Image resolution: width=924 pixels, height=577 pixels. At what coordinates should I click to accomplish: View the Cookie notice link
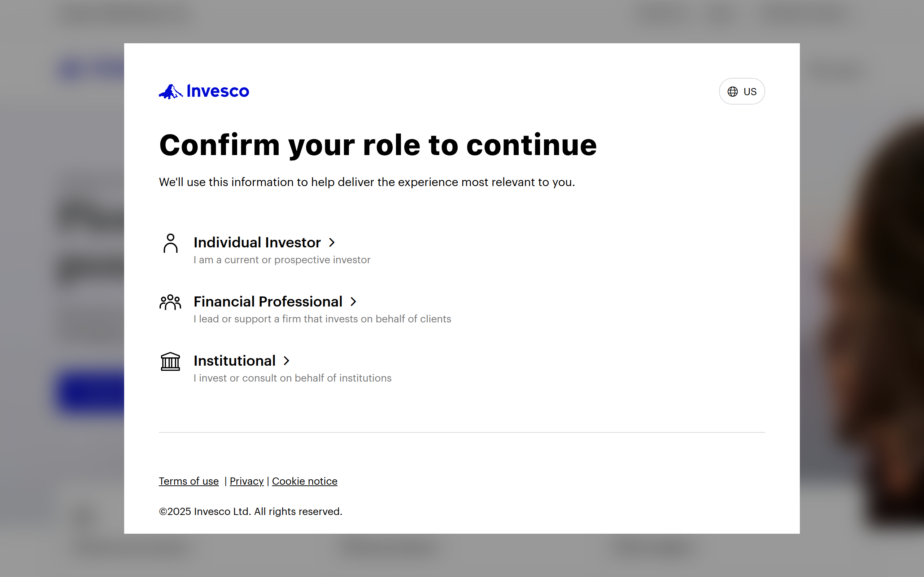click(x=305, y=481)
